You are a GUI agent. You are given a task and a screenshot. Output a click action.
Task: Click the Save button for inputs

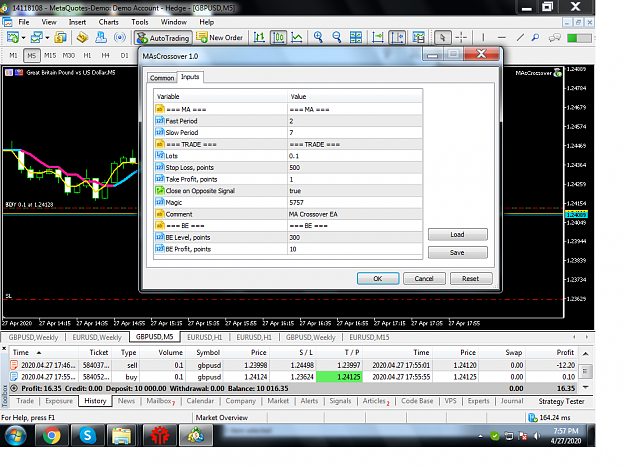point(458,253)
